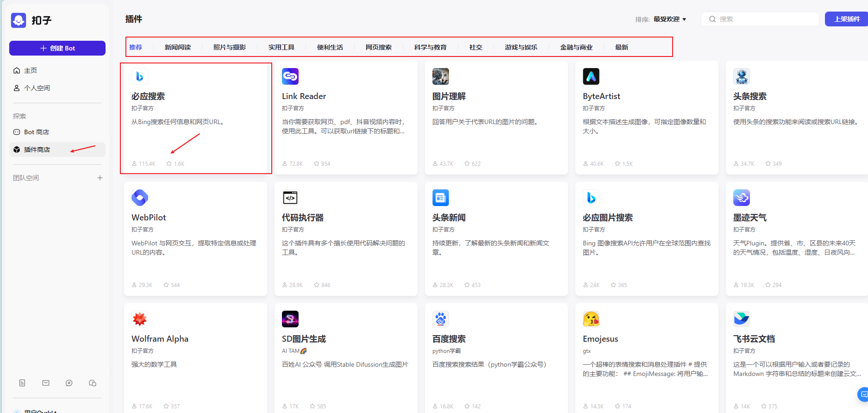The image size is (868, 413).
Task: Open the floating support chat icon
Action: [863, 394]
